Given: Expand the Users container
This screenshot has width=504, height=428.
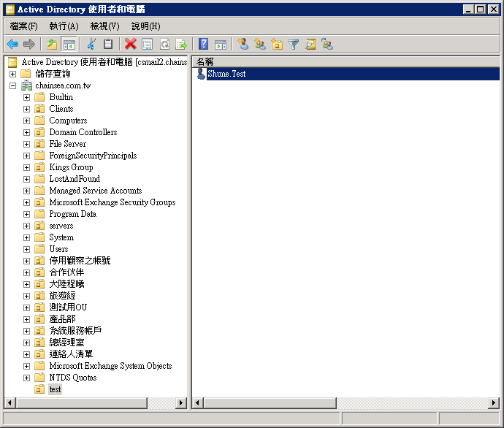Looking at the screenshot, I should coord(27,249).
